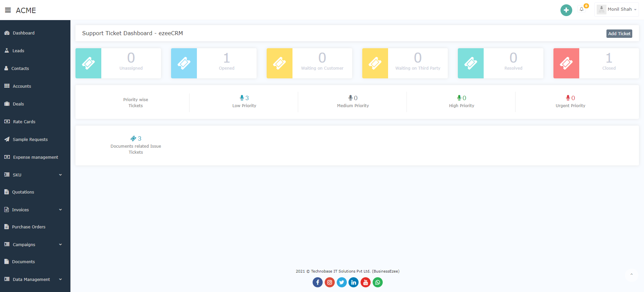Click the red Closed ticket icon
Viewport: 644px width, 292px height.
tap(566, 63)
